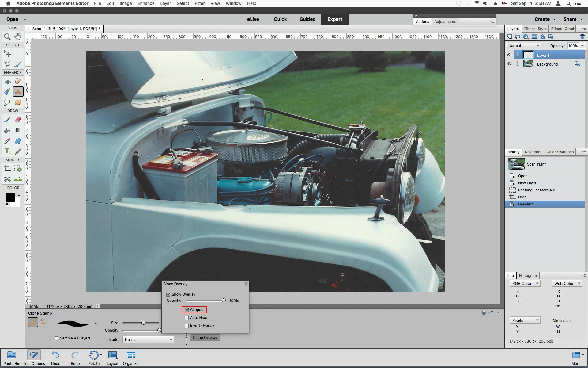This screenshot has width=588, height=368.
Task: Click the Guided mode button
Action: [307, 19]
